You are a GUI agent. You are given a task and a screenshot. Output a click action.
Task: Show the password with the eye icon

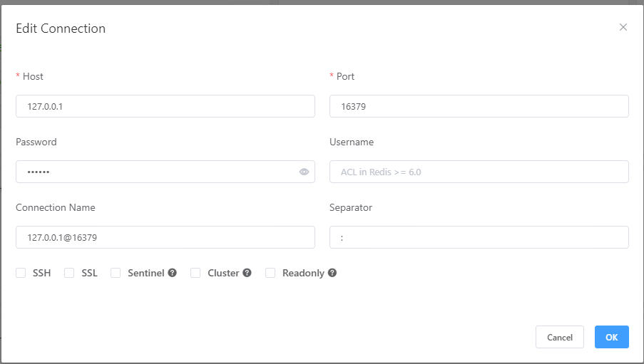point(304,172)
